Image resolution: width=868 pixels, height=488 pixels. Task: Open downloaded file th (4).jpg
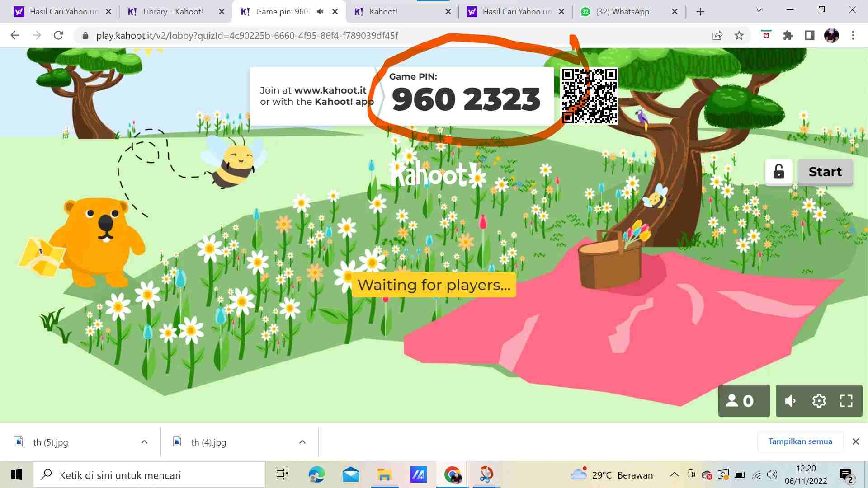tap(208, 442)
